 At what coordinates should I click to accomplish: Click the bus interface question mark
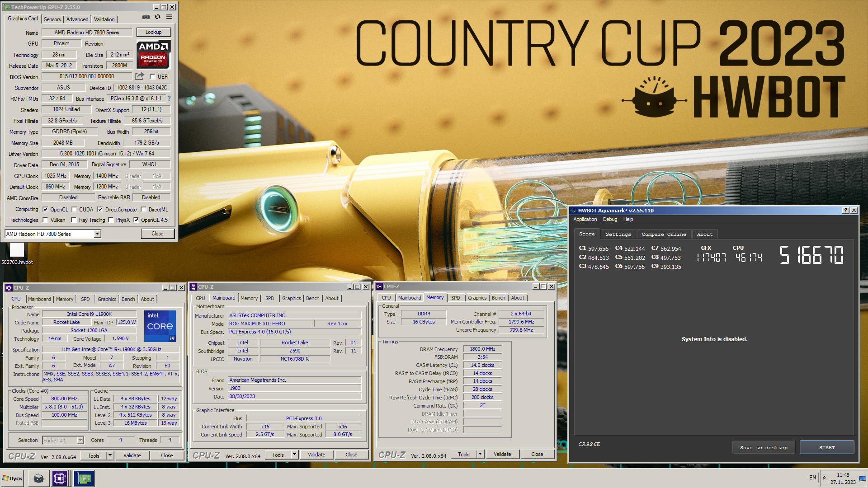[169, 99]
